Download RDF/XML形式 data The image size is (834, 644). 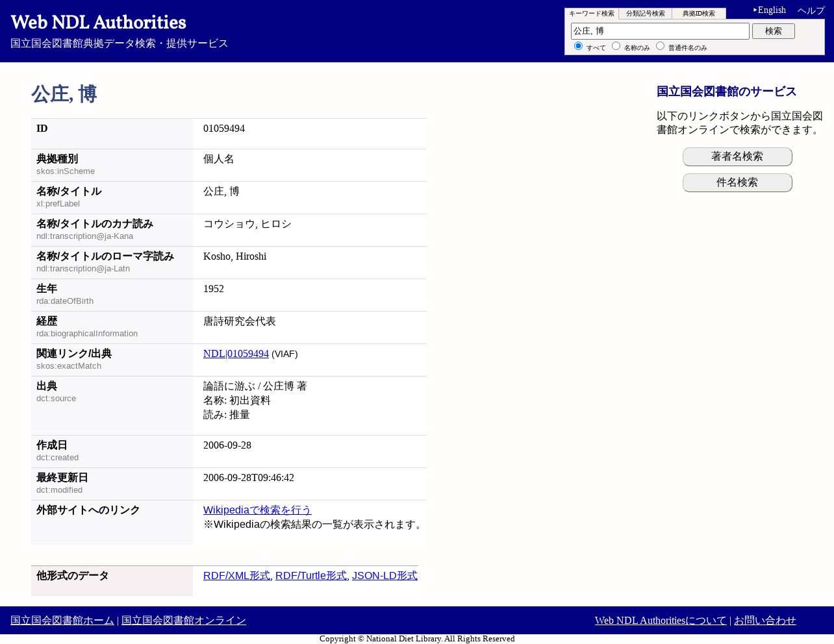pyautogui.click(x=236, y=576)
